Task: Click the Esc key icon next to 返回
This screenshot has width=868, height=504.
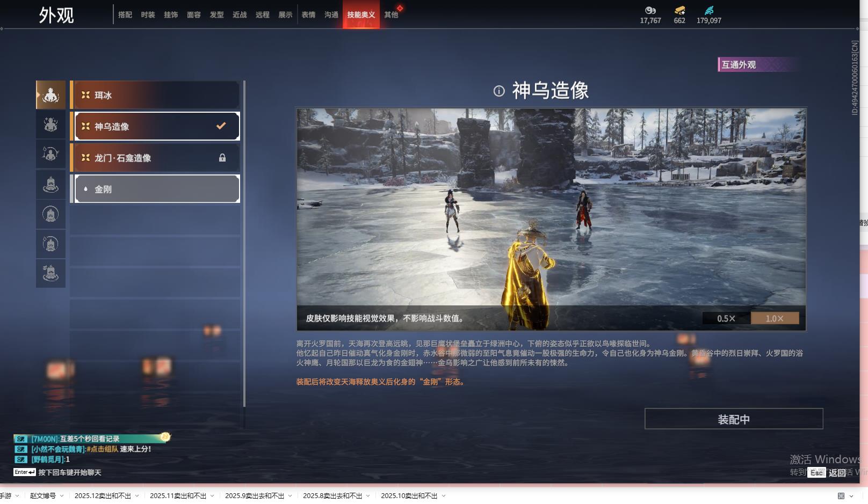Action: pos(817,472)
